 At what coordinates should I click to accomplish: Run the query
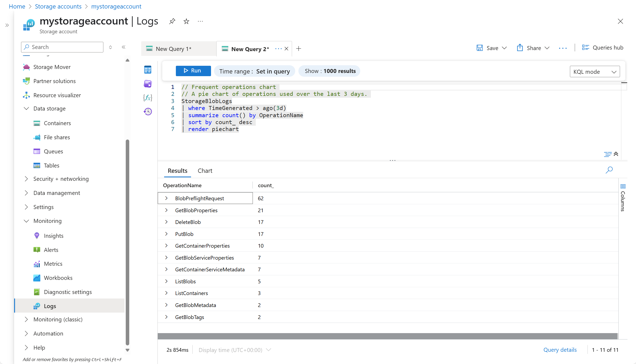point(193,71)
